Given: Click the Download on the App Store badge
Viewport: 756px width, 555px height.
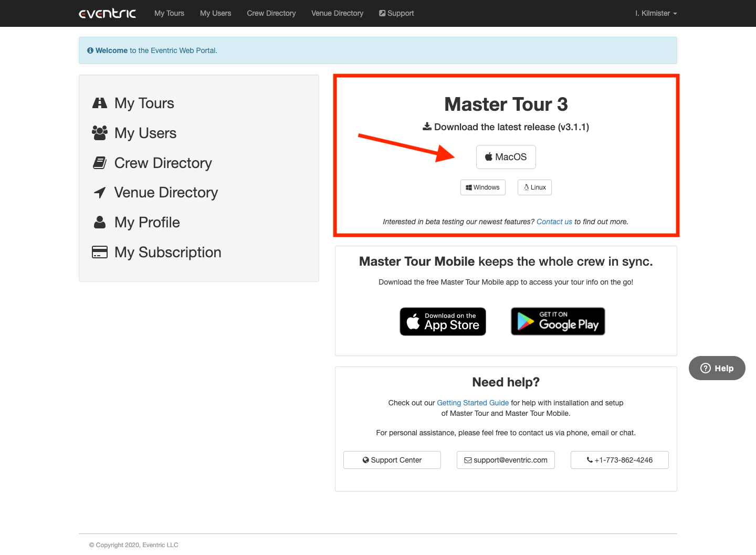Looking at the screenshot, I should pos(443,321).
